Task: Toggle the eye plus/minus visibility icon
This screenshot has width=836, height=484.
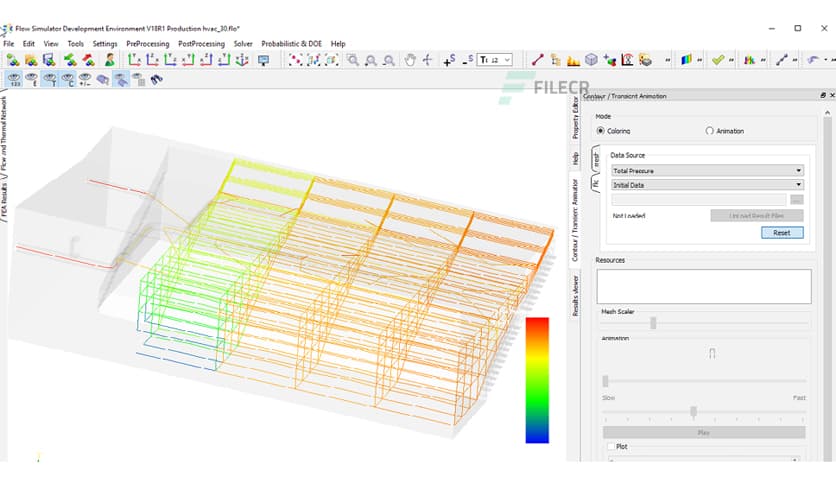Action: pyautogui.click(x=85, y=79)
